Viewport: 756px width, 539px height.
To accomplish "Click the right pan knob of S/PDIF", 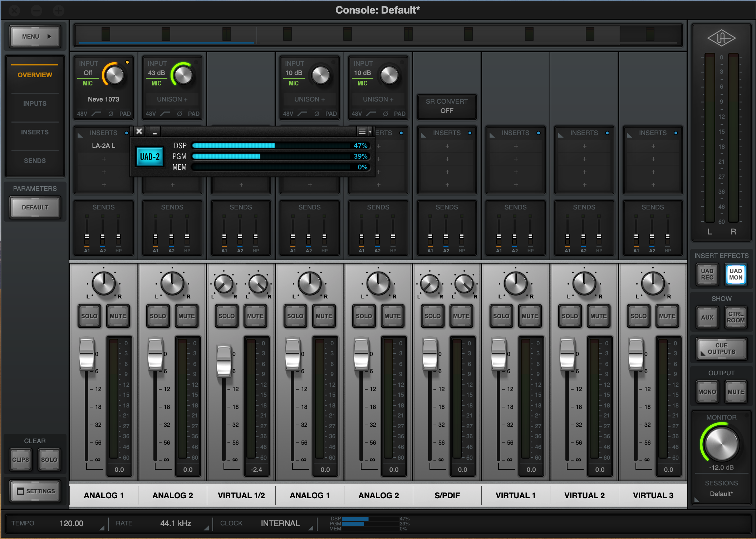I will pyautogui.click(x=464, y=284).
